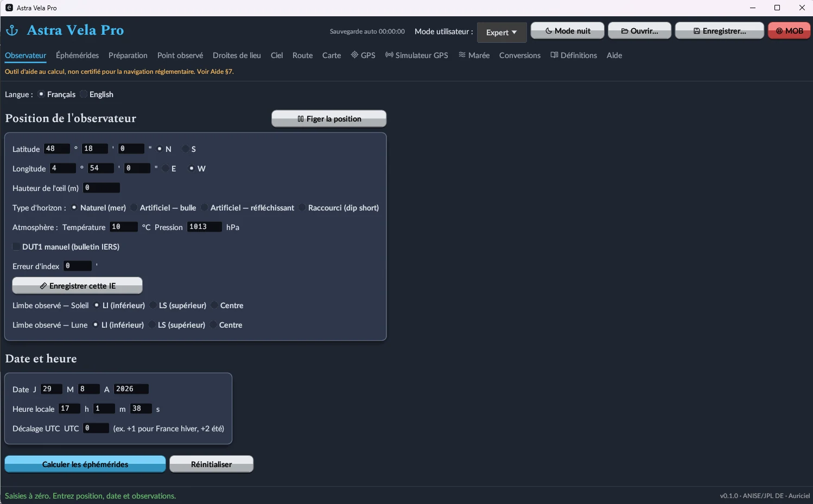Click the Heure locale hours field
The height and width of the screenshot is (504, 813).
click(x=69, y=409)
